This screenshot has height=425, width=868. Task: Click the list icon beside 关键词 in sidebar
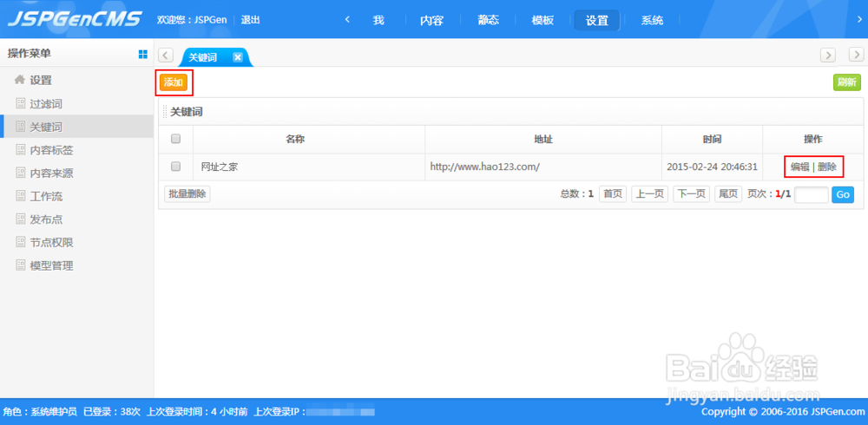[x=21, y=127]
